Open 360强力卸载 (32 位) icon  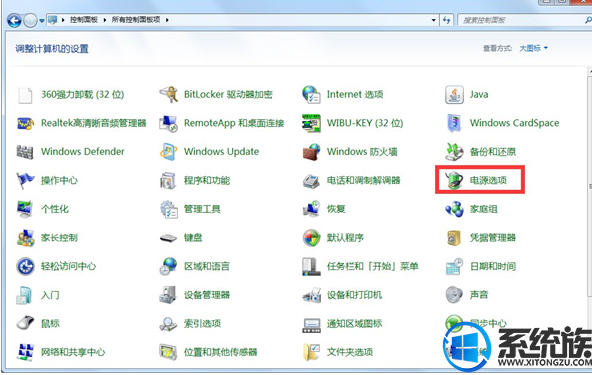point(25,95)
